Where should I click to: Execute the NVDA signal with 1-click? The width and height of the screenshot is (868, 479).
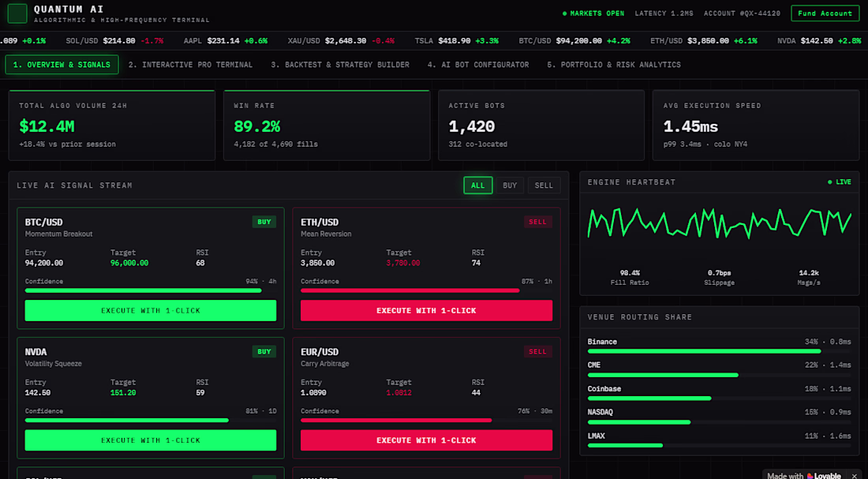coord(151,440)
